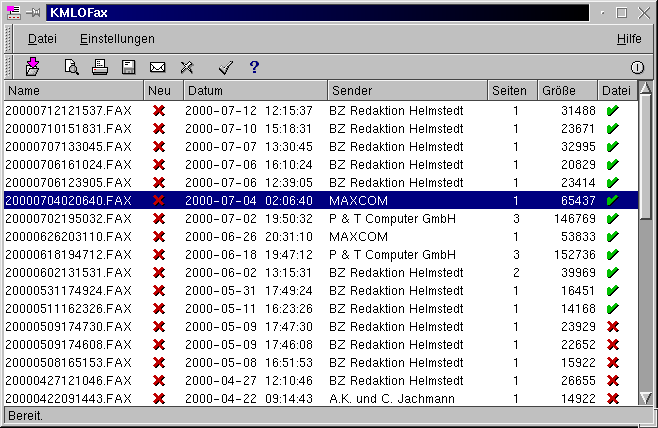This screenshot has height=428, width=658.
Task: Click the Bereit. status bar text
Action: coord(25,416)
